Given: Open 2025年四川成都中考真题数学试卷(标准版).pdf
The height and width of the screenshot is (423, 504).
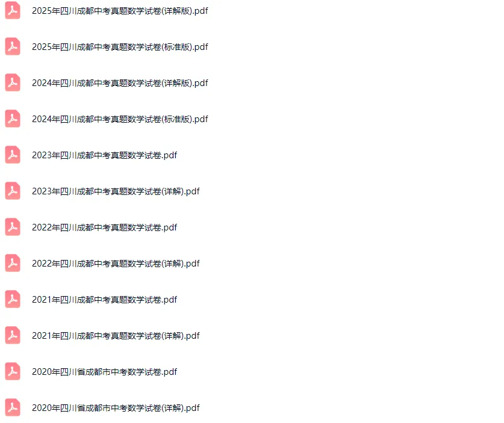Looking at the screenshot, I should tap(120, 47).
